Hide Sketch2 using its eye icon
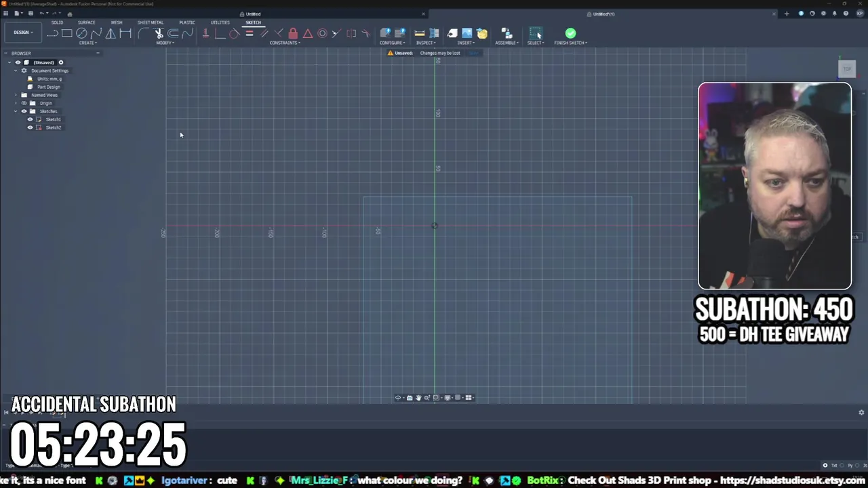 30,127
